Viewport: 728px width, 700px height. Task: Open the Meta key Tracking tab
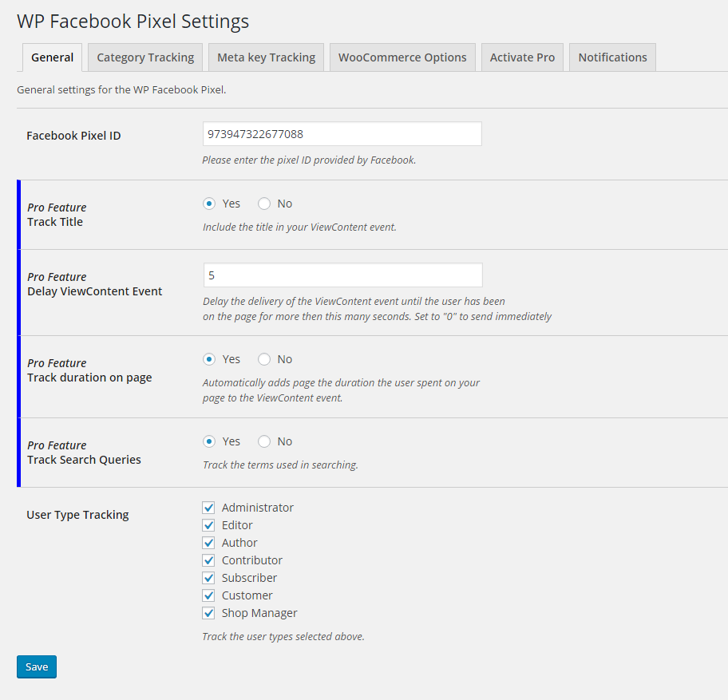[x=266, y=57]
